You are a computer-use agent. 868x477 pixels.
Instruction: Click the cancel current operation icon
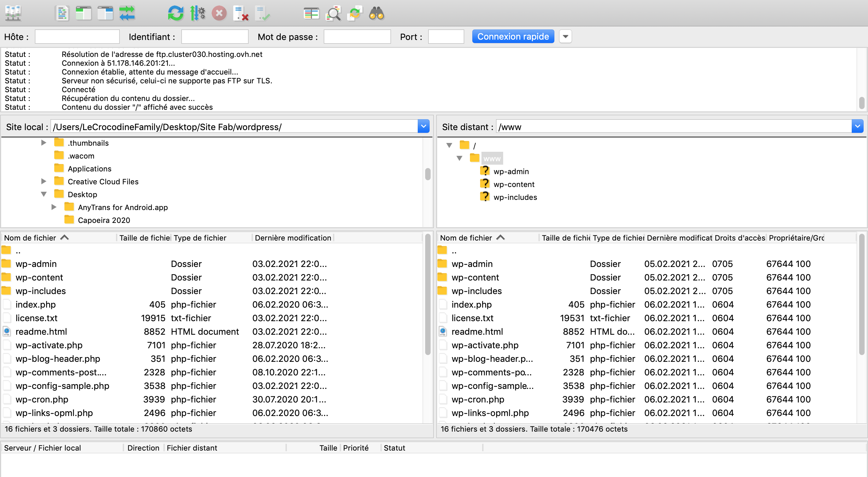219,14
